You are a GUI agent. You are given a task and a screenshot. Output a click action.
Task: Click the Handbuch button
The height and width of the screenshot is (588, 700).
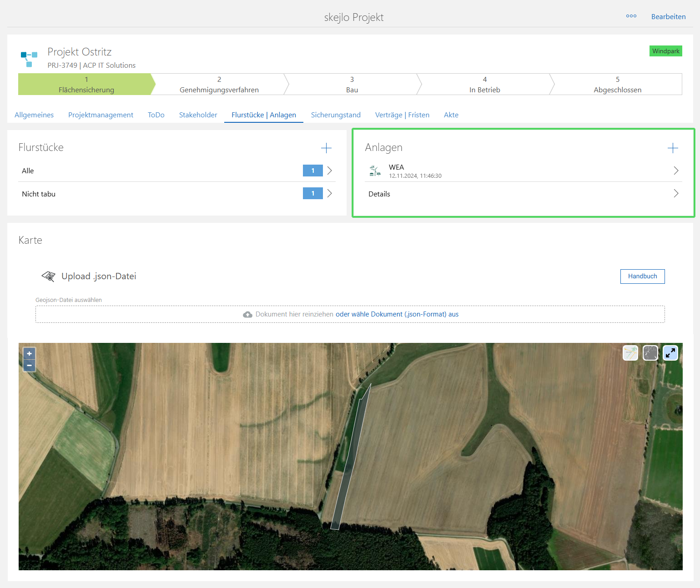[642, 276]
